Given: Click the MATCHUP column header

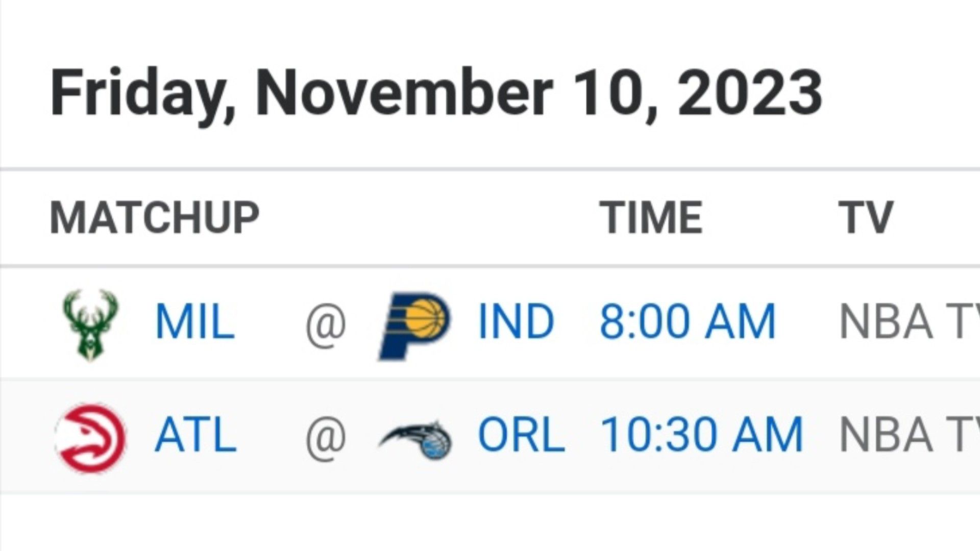Looking at the screenshot, I should click(155, 218).
